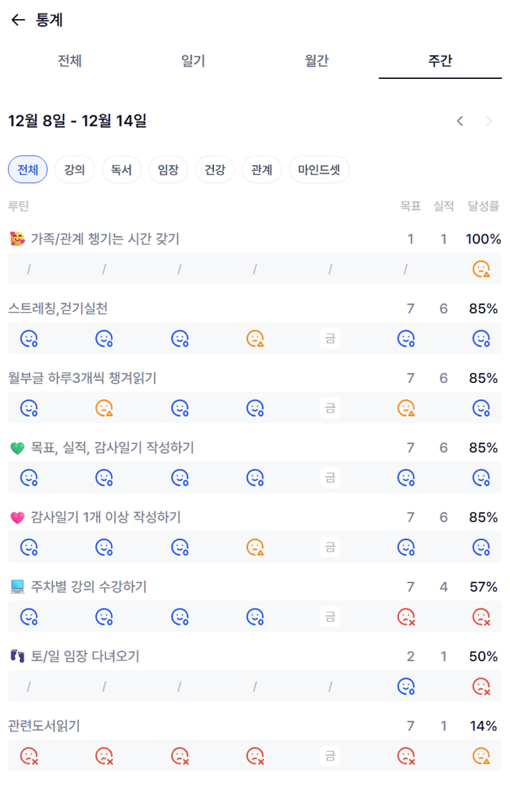The image size is (510, 812).
Task: Click orange face icon in 스트레칭,걷기실천 row
Action: [255, 338]
